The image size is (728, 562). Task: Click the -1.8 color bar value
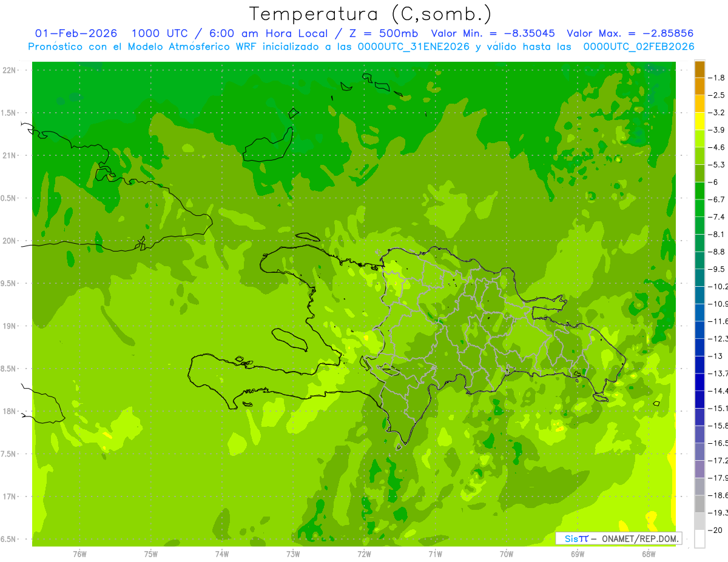717,78
